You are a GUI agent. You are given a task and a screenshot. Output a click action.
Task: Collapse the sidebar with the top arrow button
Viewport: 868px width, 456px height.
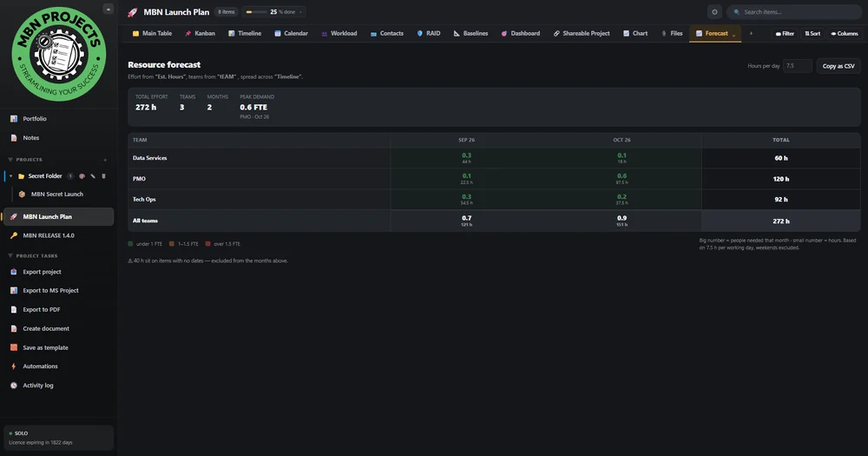(108, 9)
